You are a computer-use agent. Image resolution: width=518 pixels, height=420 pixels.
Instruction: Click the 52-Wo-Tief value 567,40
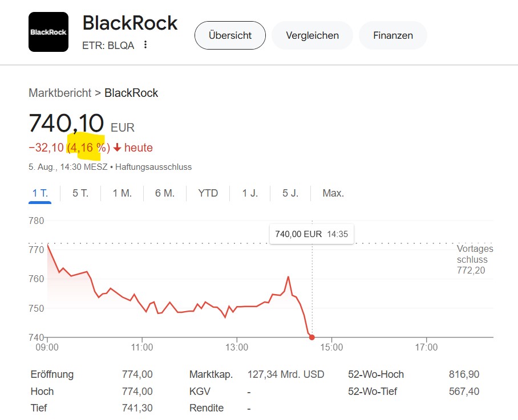tap(464, 392)
